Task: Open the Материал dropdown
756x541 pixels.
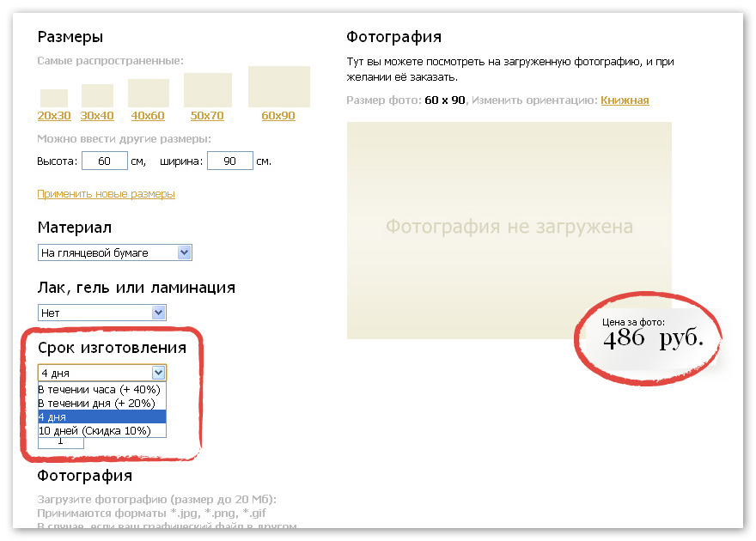Action: [115, 252]
